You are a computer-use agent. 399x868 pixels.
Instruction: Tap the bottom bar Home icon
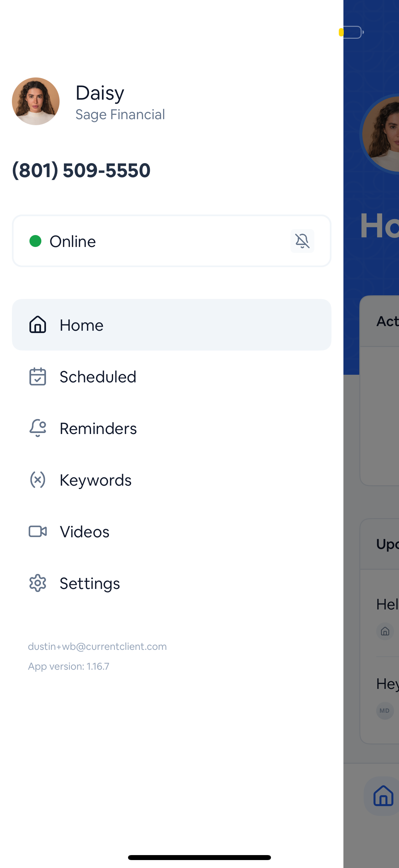coord(383,796)
